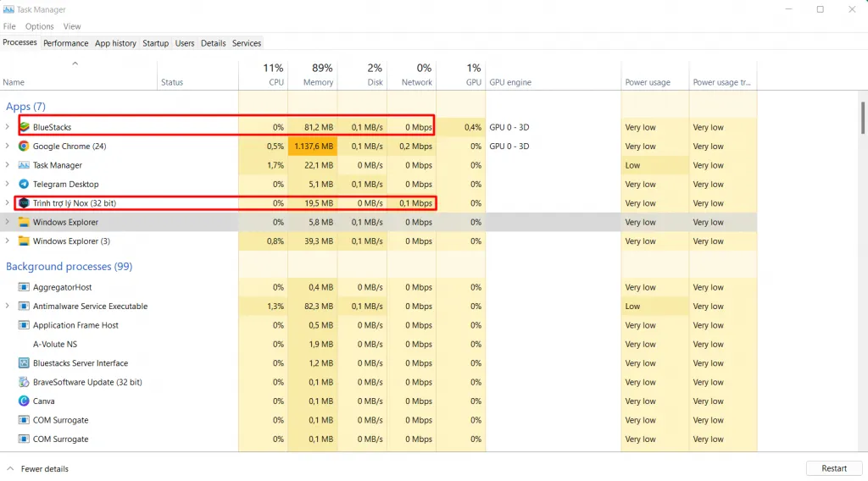Collapse view with Fewer details
The width and height of the screenshot is (868, 481).
click(37, 469)
